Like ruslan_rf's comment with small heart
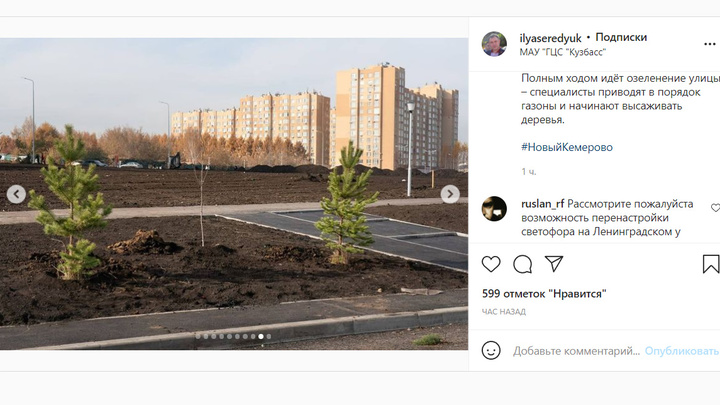 pos(715,208)
